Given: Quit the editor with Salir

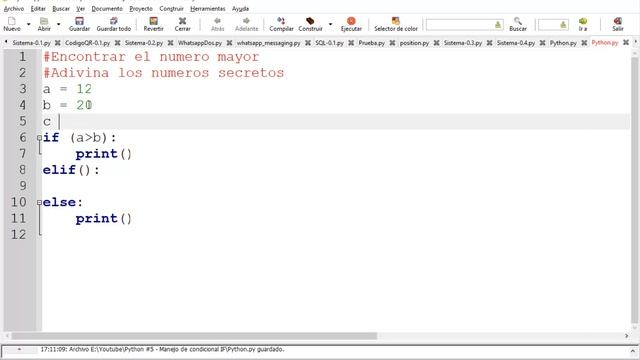Looking at the screenshot, I should click(618, 24).
